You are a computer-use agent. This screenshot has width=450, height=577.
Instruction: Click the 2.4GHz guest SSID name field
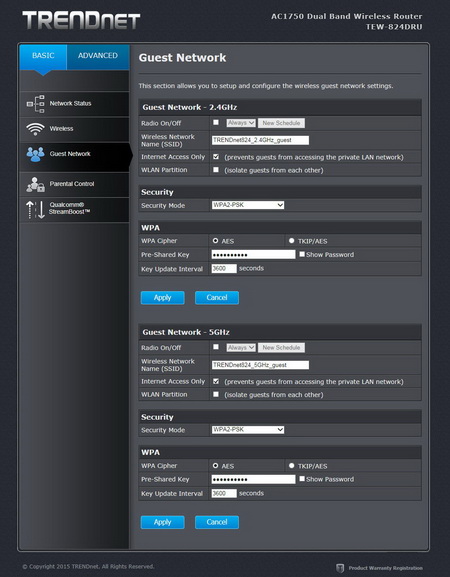click(260, 140)
